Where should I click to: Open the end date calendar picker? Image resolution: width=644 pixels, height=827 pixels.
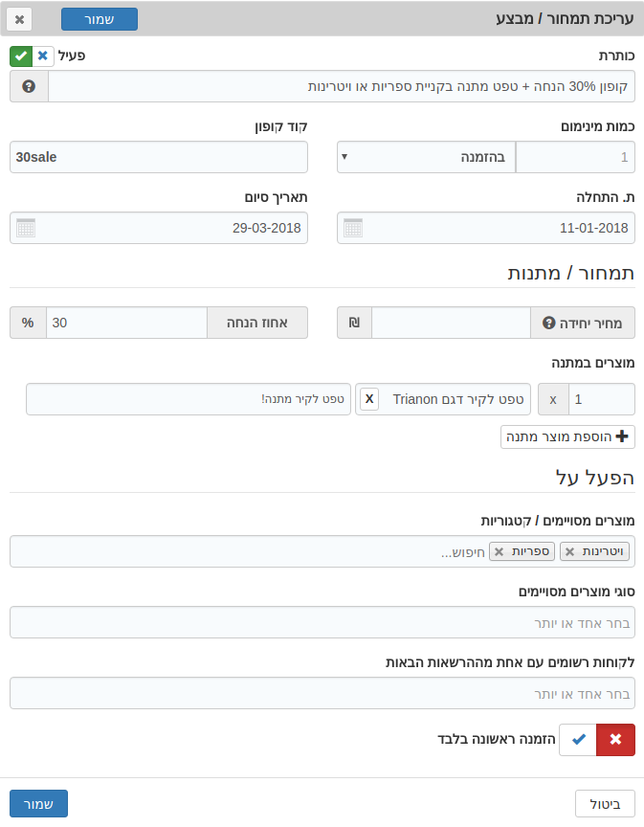26,228
